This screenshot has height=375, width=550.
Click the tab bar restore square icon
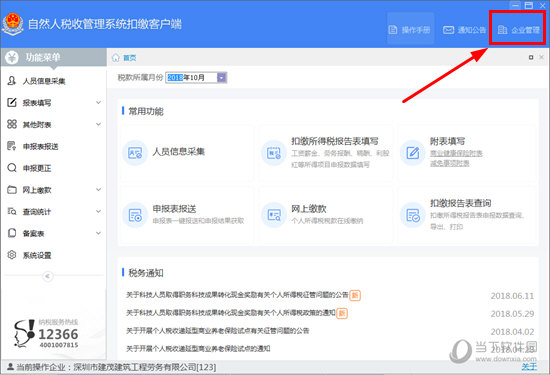pyautogui.click(x=531, y=57)
